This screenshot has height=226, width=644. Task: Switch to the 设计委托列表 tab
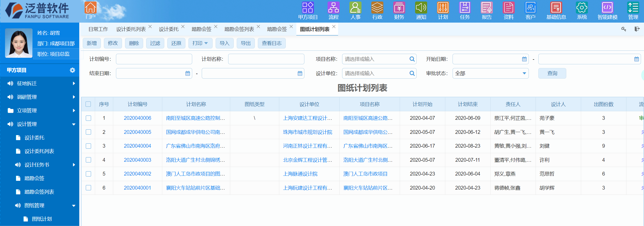point(131,29)
